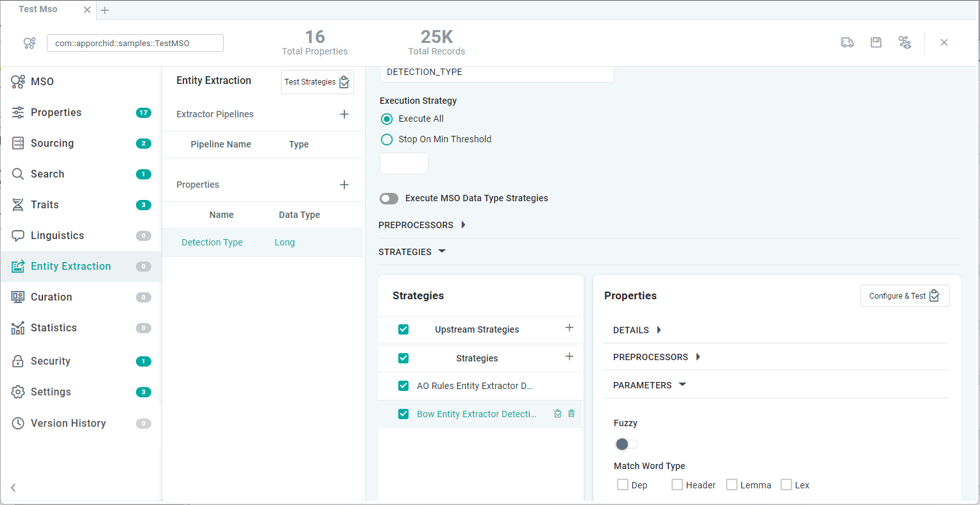Turn on the Fuzzy slider switch
This screenshot has height=505, width=980.
(x=626, y=444)
